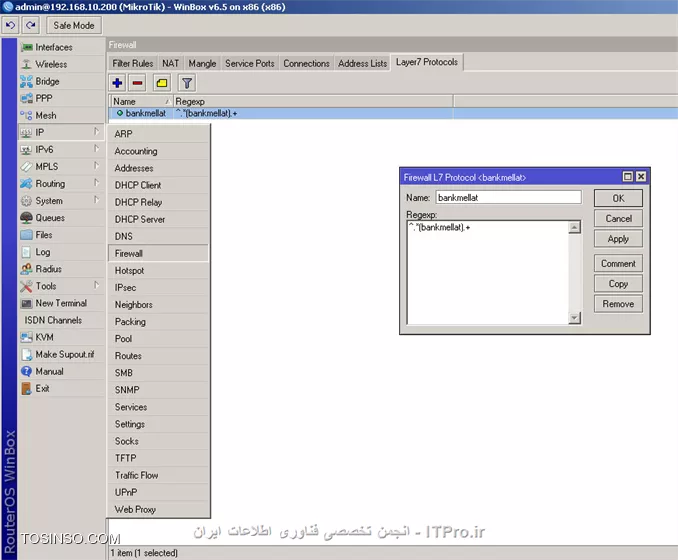
Task: Toggle the Safe Mode button
Action: [74, 26]
